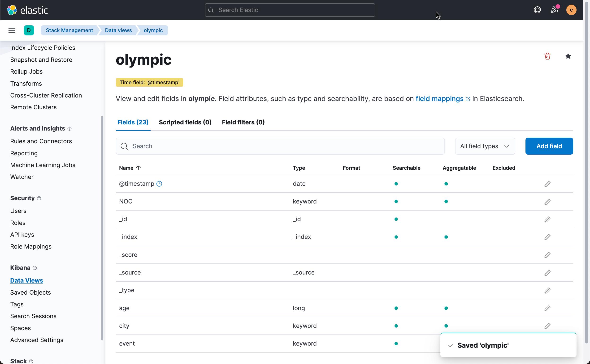
Task: Open Advanced Settings
Action: (x=37, y=340)
